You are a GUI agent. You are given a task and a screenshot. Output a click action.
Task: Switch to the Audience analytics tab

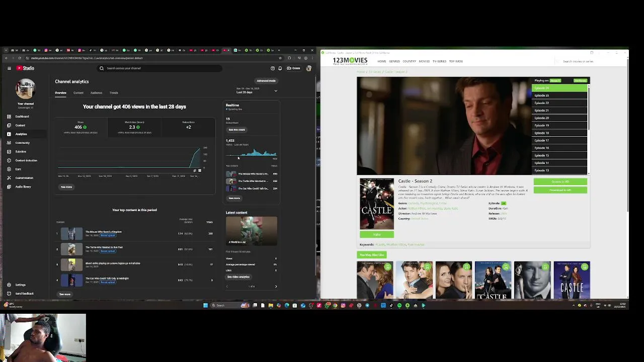tap(96, 93)
